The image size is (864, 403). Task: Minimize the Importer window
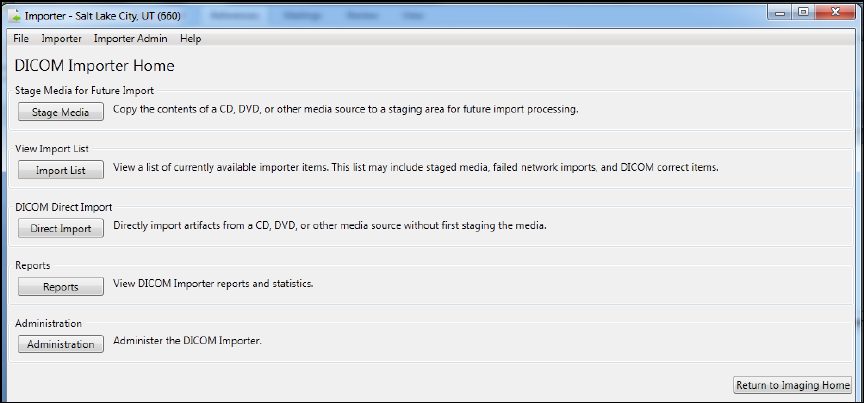click(780, 14)
